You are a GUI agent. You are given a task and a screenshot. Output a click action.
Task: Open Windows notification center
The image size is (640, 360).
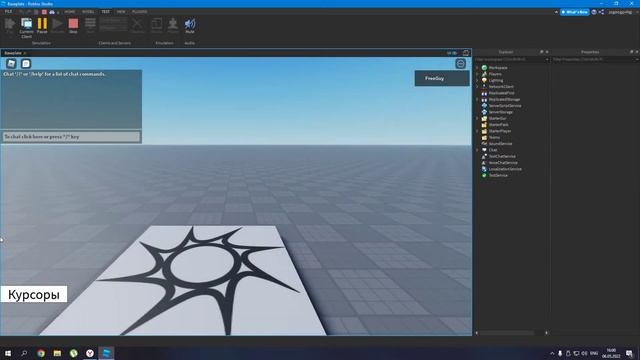tap(629, 353)
